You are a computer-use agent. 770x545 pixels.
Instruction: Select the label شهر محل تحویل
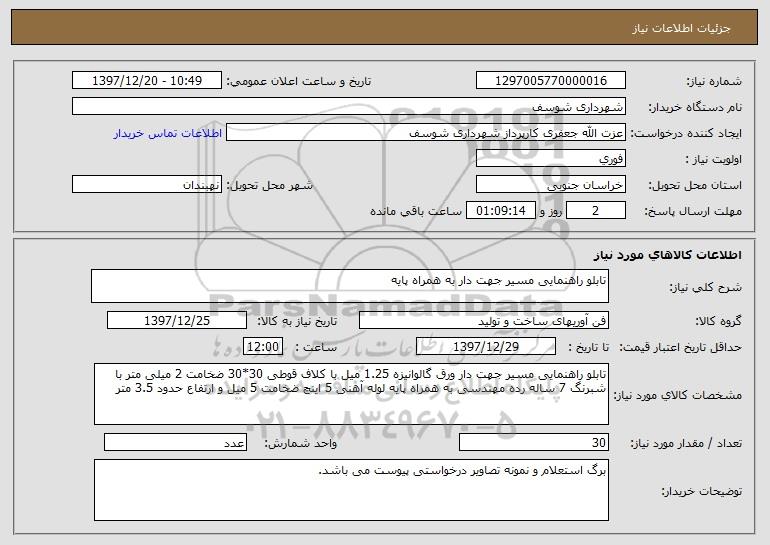tap(269, 186)
